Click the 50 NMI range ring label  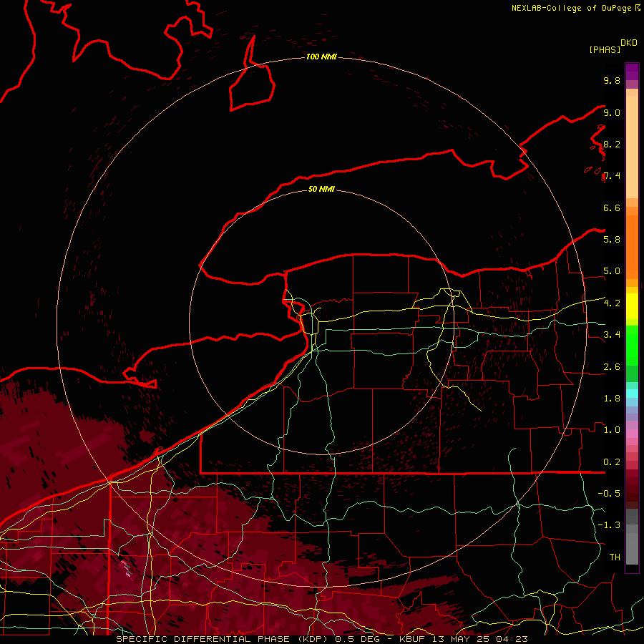click(x=321, y=189)
